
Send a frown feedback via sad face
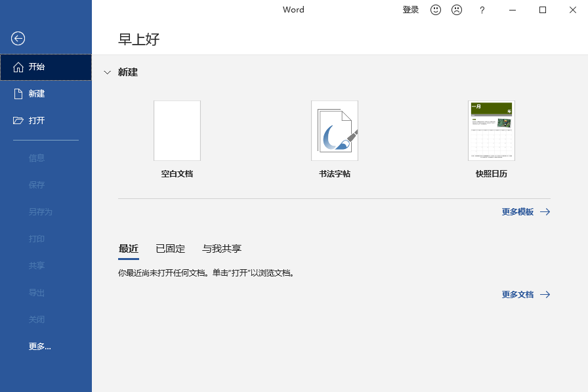click(x=456, y=10)
